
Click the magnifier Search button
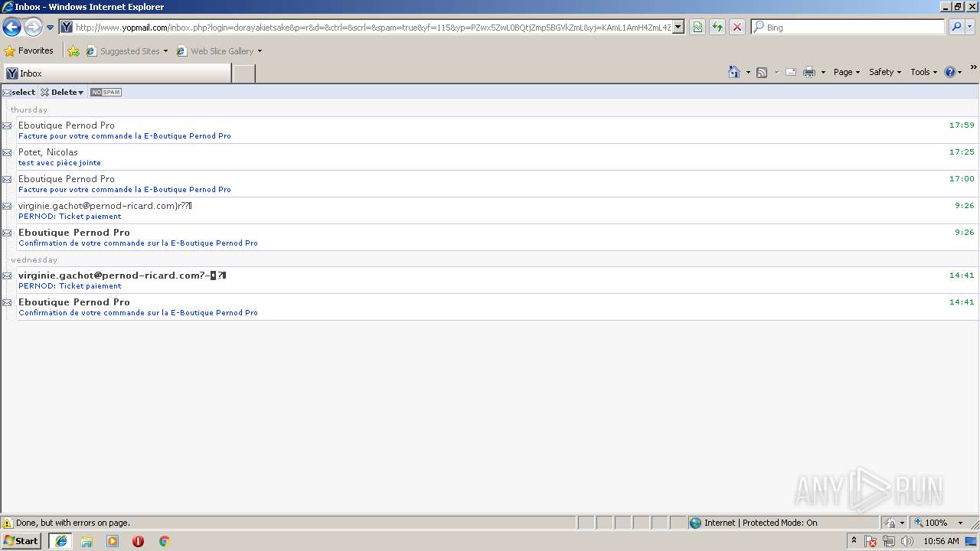[x=955, y=28]
